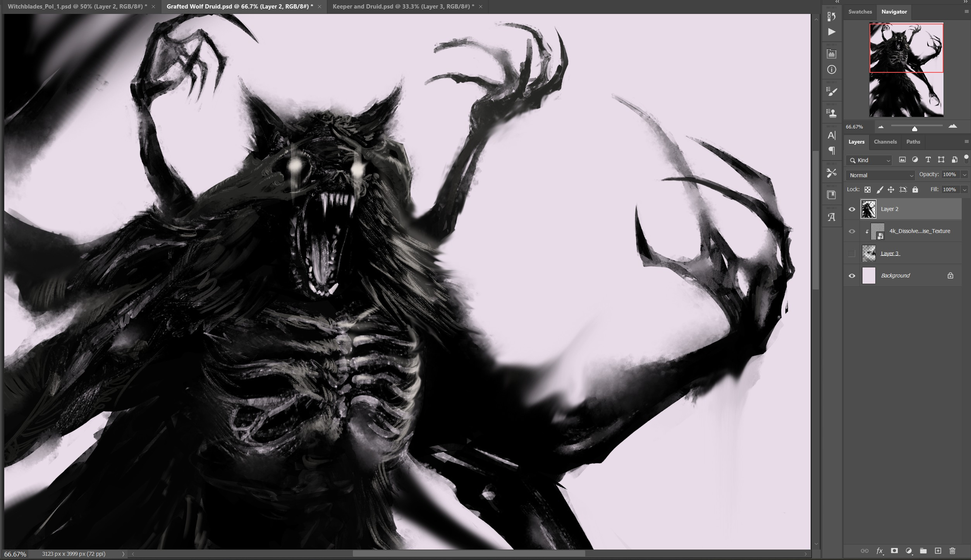Lock transparent pixels checkerboard icon
971x560 pixels.
click(x=868, y=190)
